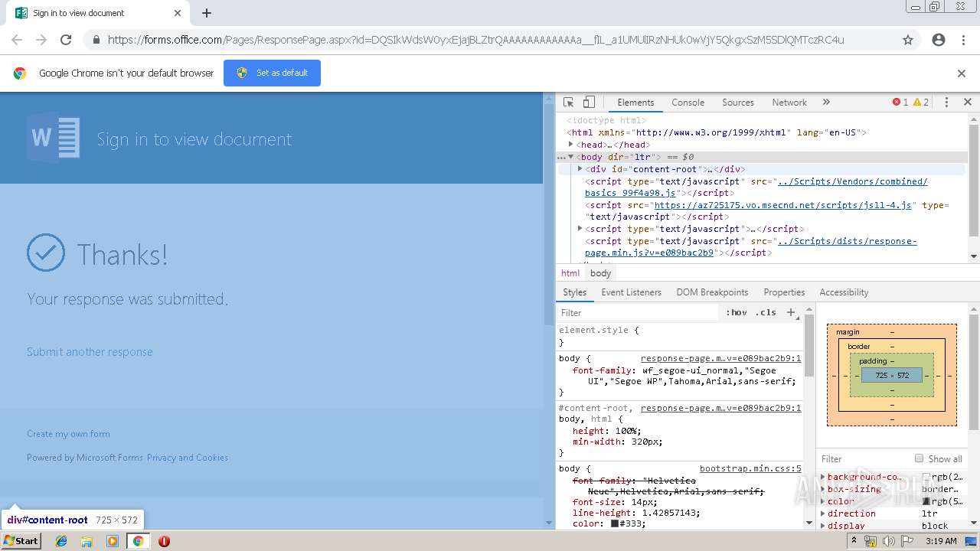Viewport: 980px width, 551px height.
Task: Toggle the .cls element classes button
Action: coord(766,313)
